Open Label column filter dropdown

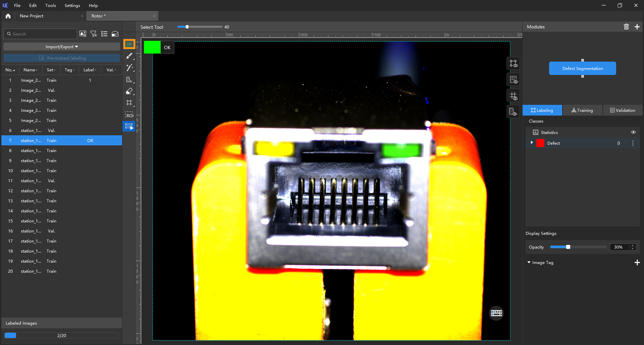[95, 70]
